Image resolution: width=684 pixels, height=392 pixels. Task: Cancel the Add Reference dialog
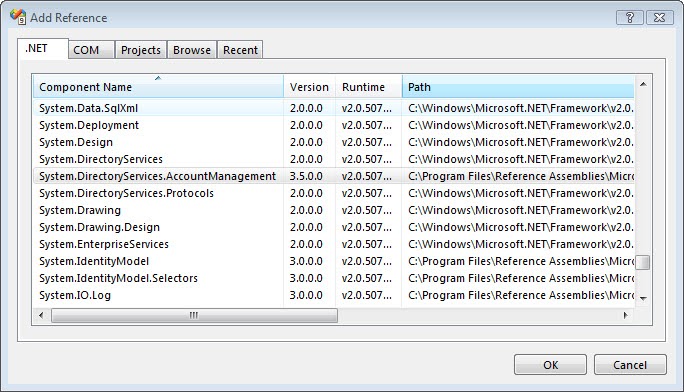click(630, 365)
